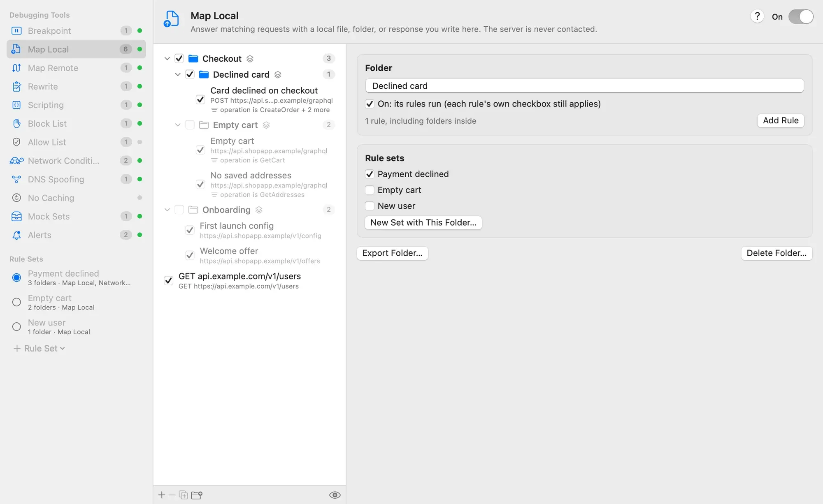Click the new folder icon in the bottom toolbar
This screenshot has height=504, width=823.
(x=197, y=495)
